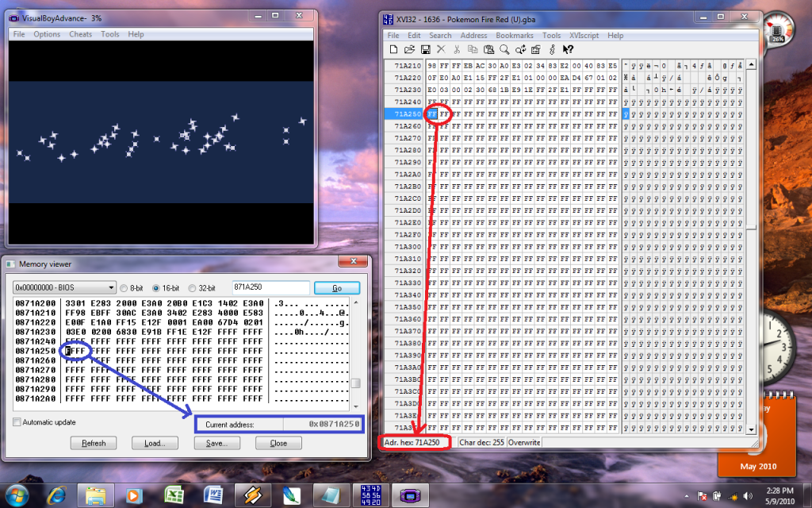Open XVI32 Bookmarks menu

[515, 35]
